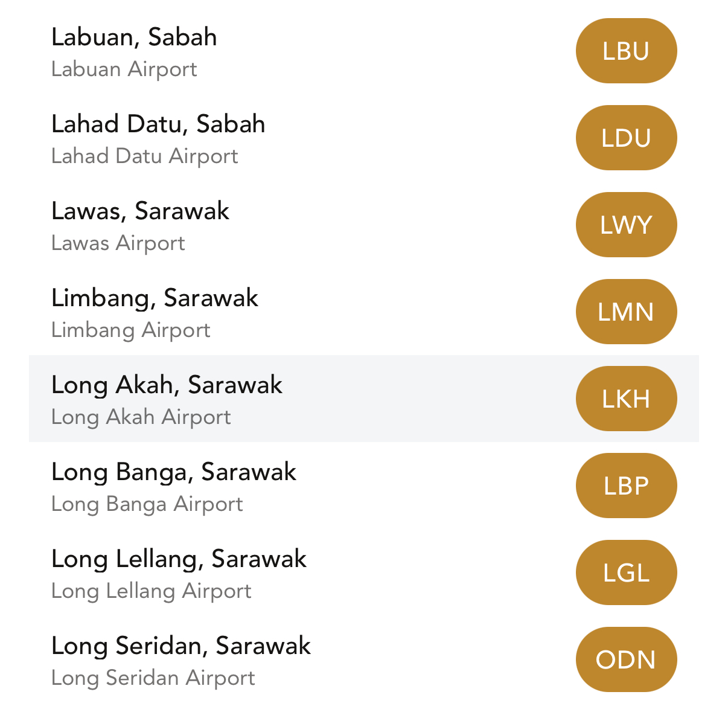Select Limbang, Sarawak entry
Image resolution: width=728 pixels, height=712 pixels.
click(x=155, y=298)
